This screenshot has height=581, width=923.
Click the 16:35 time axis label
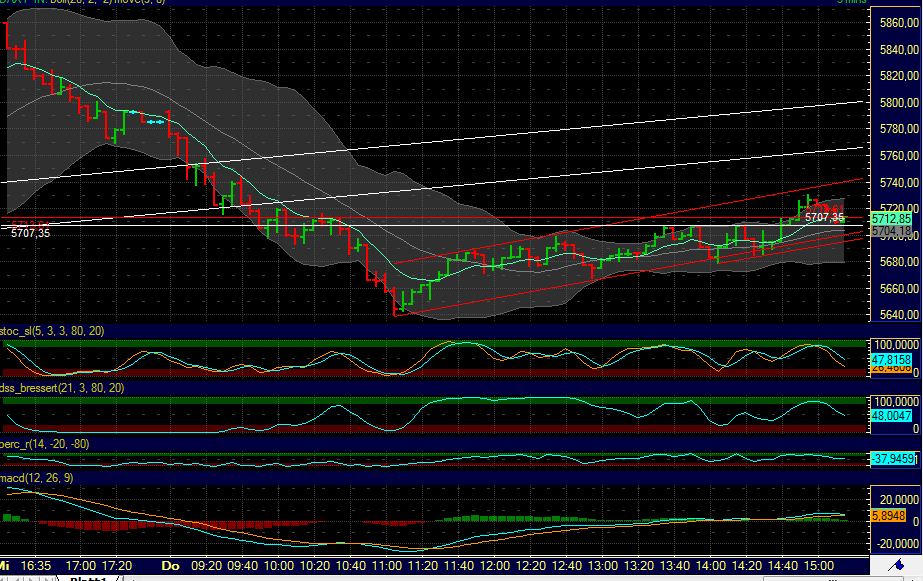(36, 566)
